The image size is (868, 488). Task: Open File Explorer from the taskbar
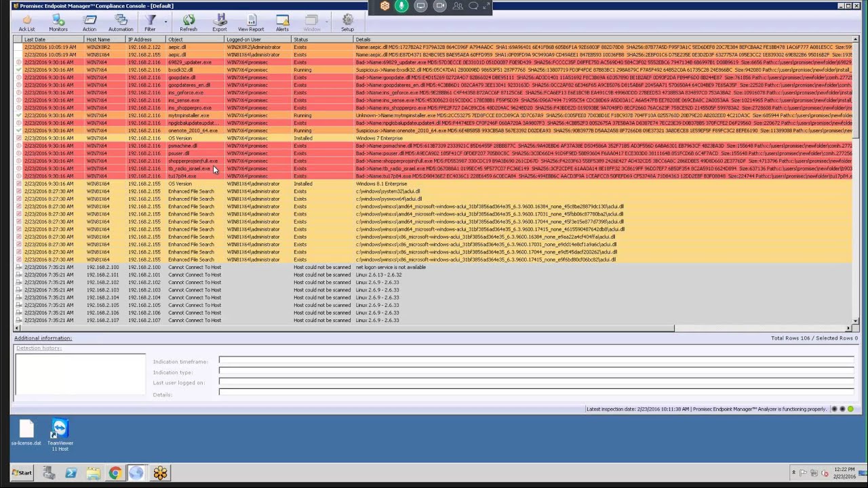[x=93, y=473]
